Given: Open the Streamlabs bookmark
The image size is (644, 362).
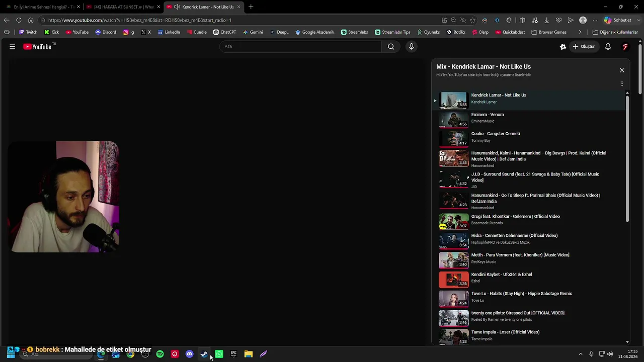Looking at the screenshot, I should [x=354, y=32].
